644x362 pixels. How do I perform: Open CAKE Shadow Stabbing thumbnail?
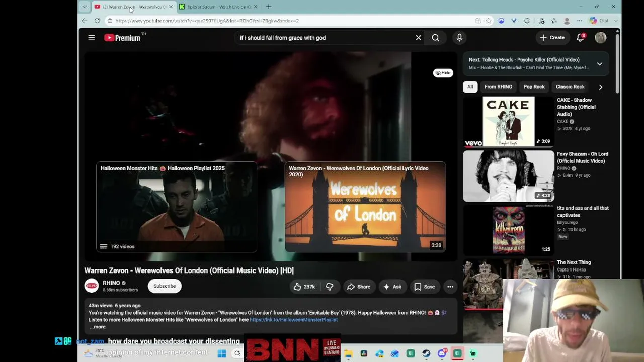(x=509, y=122)
